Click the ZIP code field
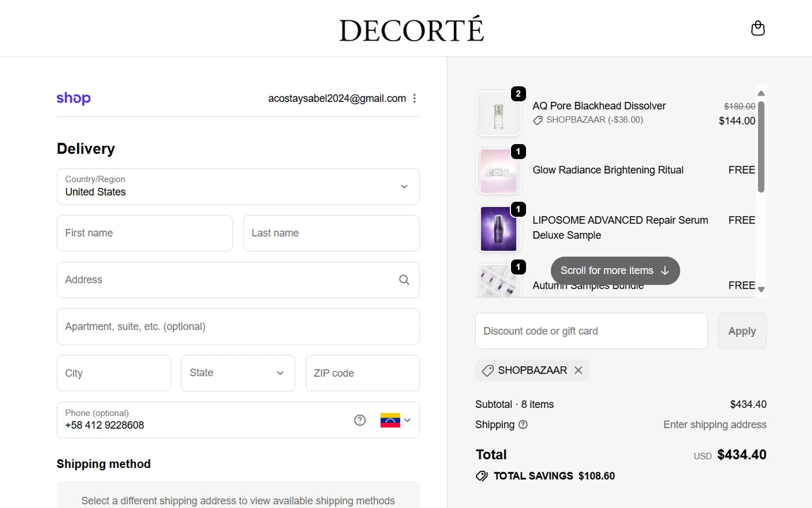Image resolution: width=812 pixels, height=508 pixels. pyautogui.click(x=362, y=373)
